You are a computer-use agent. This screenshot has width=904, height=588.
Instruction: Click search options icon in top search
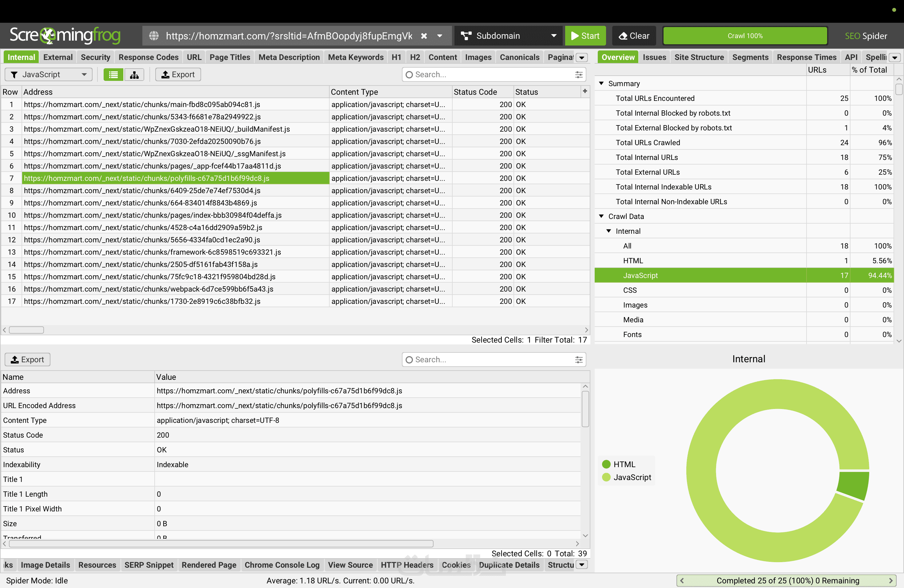578,74
